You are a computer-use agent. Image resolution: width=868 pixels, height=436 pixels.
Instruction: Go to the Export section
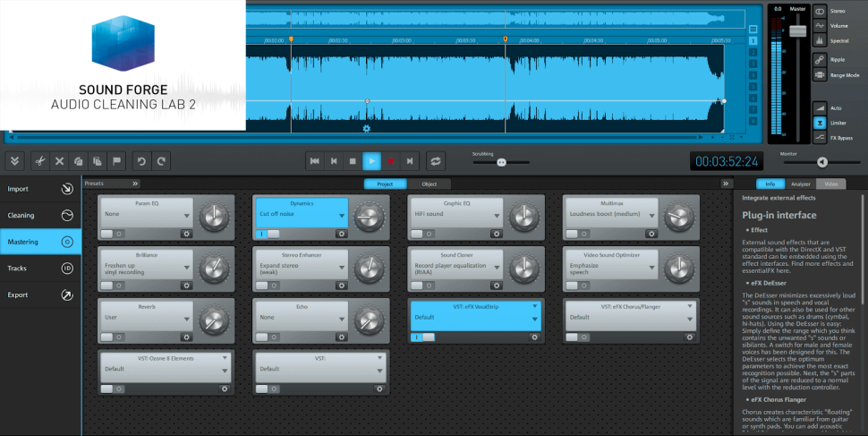[40, 295]
